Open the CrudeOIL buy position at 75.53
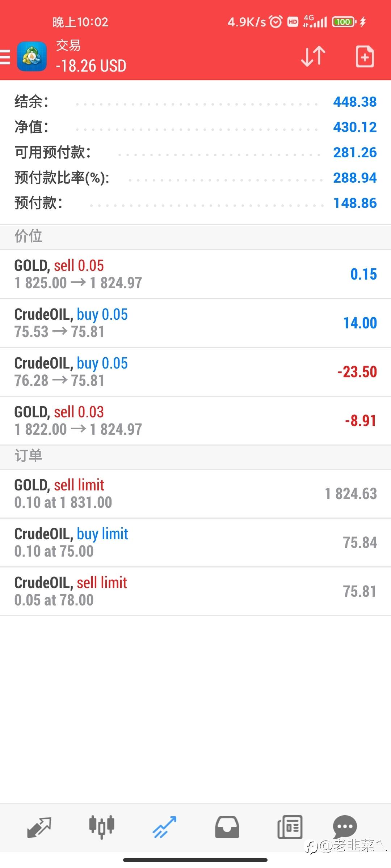 click(x=195, y=323)
